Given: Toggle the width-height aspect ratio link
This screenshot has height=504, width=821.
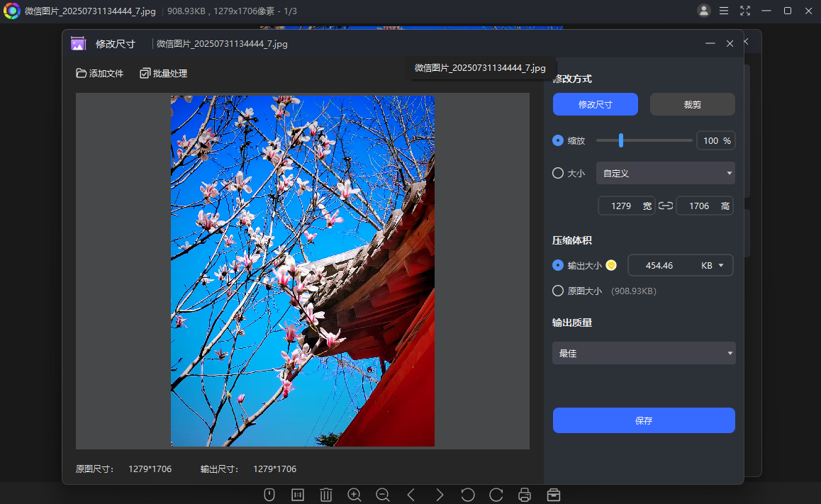Looking at the screenshot, I should pos(666,206).
